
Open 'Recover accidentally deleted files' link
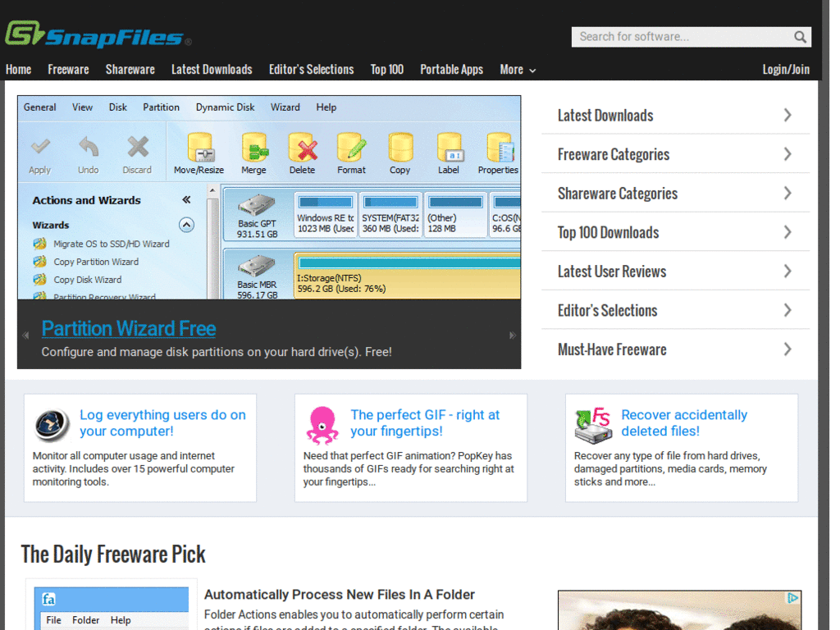[x=684, y=422]
